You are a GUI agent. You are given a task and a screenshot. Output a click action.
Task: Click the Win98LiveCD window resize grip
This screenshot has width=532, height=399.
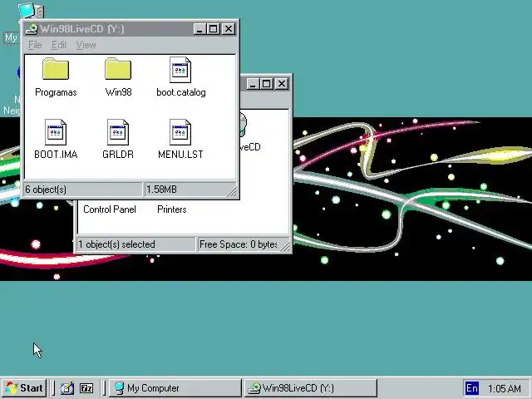click(232, 192)
